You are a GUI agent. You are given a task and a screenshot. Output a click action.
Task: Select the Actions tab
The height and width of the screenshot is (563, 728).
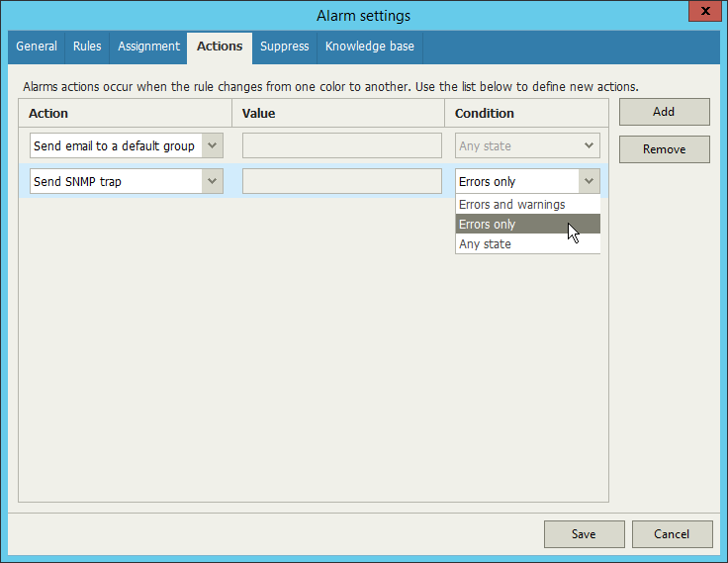(x=220, y=47)
